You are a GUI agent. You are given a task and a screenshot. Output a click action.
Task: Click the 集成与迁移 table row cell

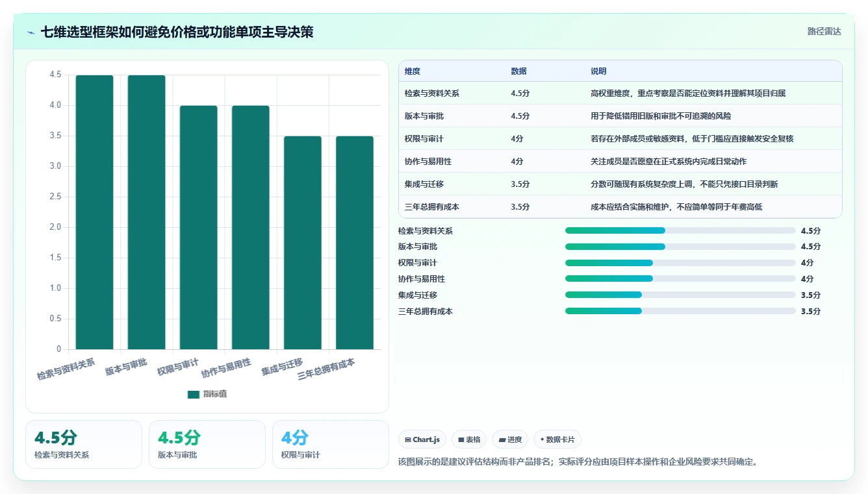coord(424,184)
